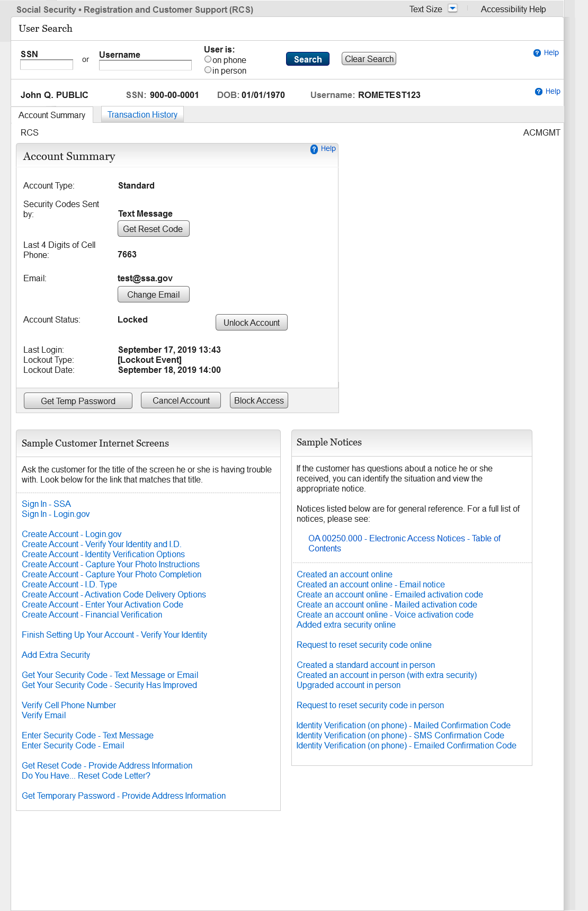The image size is (588, 911).
Task: Click the Unlock Account button
Action: click(x=252, y=323)
